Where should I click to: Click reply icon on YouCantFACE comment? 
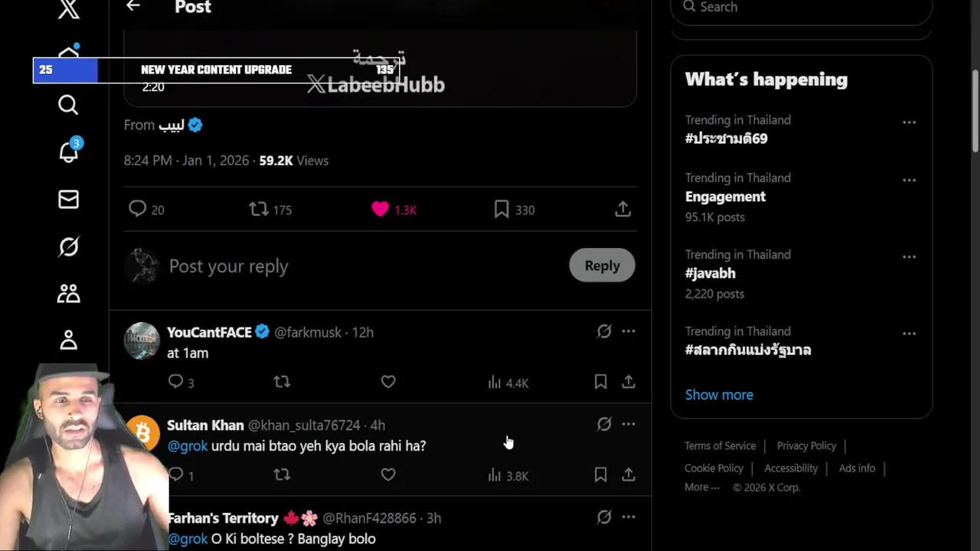tap(176, 381)
